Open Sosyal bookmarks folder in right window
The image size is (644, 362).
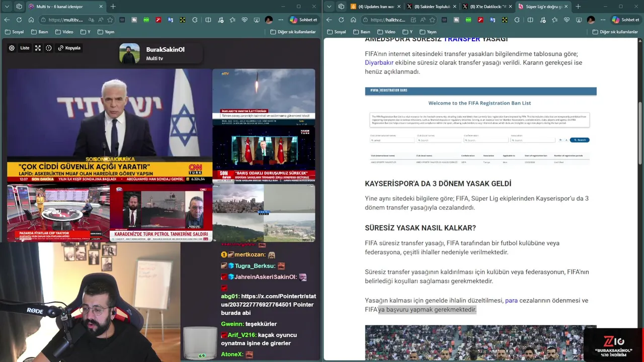(x=337, y=32)
